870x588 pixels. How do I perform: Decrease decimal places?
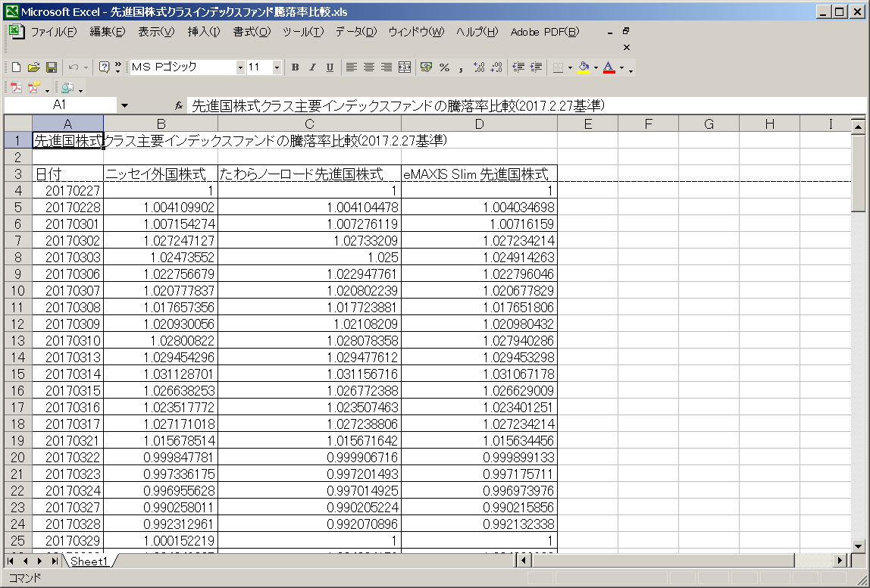[x=496, y=67]
